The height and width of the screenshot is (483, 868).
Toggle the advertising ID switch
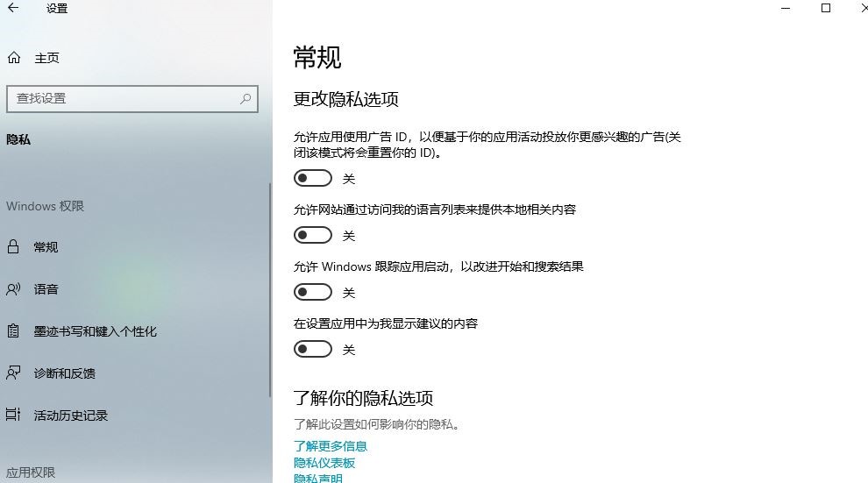[x=313, y=178]
